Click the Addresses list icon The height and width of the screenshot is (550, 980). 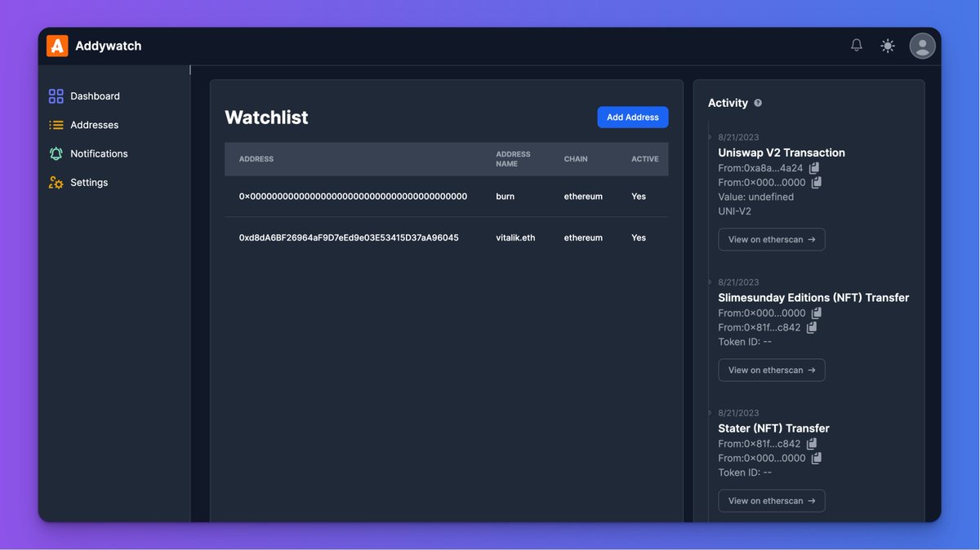click(56, 125)
